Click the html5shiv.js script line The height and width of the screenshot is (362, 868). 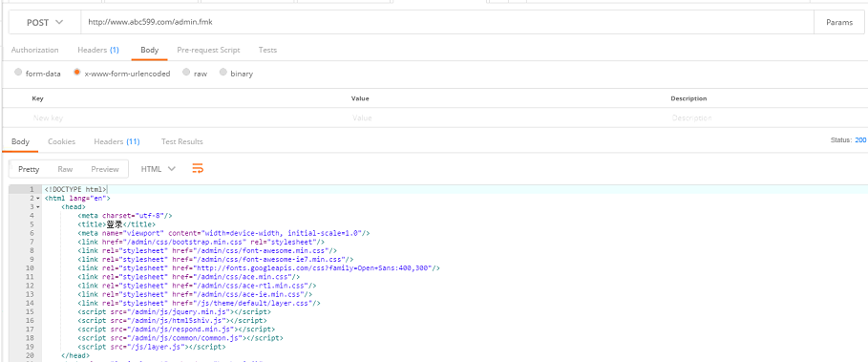pos(172,321)
